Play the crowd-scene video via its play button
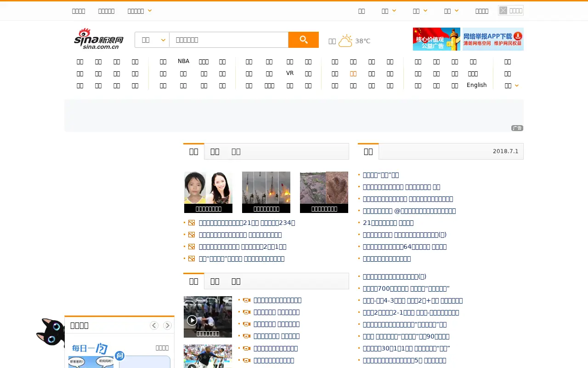This screenshot has height=368, width=588. pos(192,320)
